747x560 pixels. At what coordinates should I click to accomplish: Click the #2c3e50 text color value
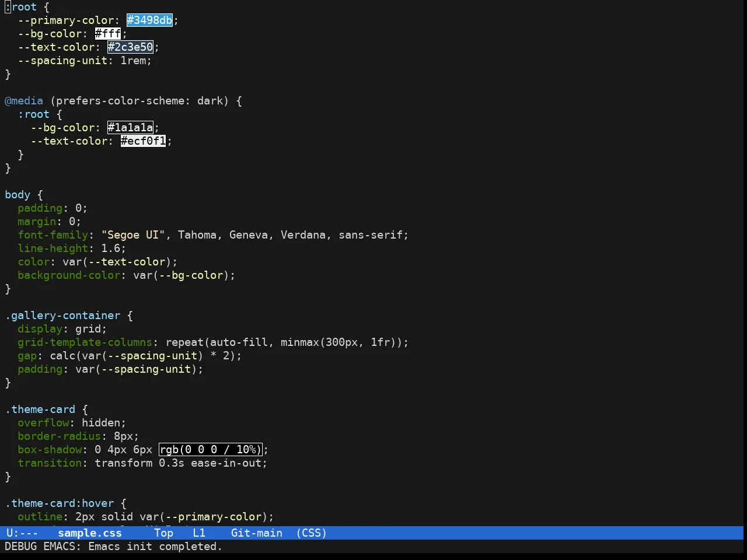point(130,47)
